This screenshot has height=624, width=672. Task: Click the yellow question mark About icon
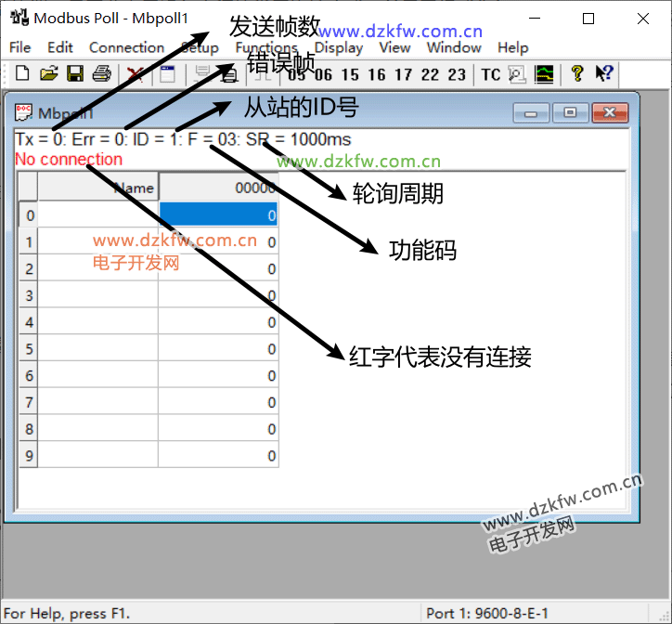[x=577, y=74]
